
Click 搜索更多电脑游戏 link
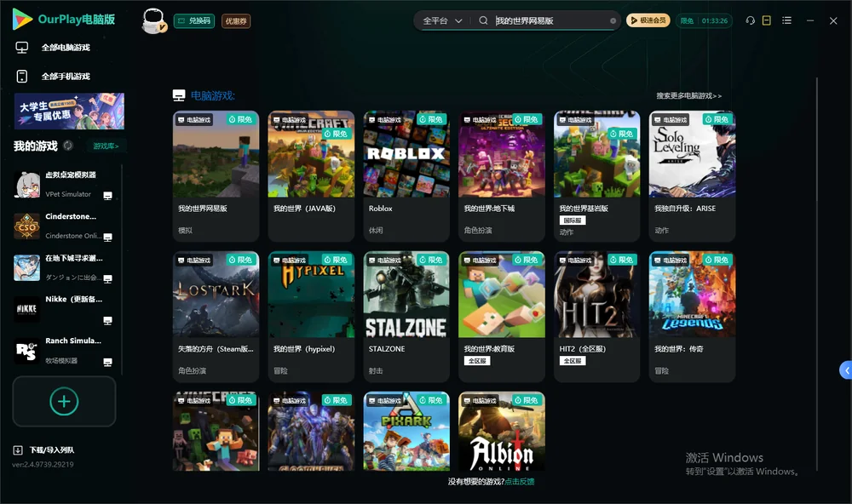pyautogui.click(x=688, y=95)
